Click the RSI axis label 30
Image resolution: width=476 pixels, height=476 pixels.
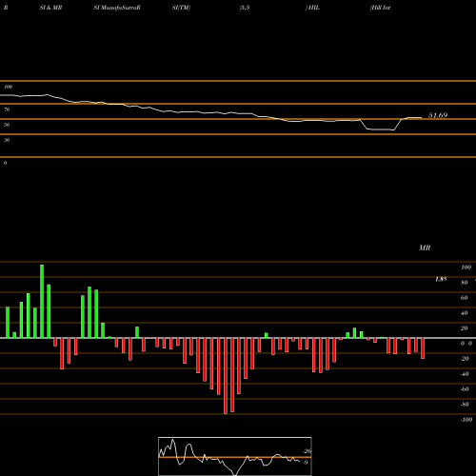click(x=7, y=140)
